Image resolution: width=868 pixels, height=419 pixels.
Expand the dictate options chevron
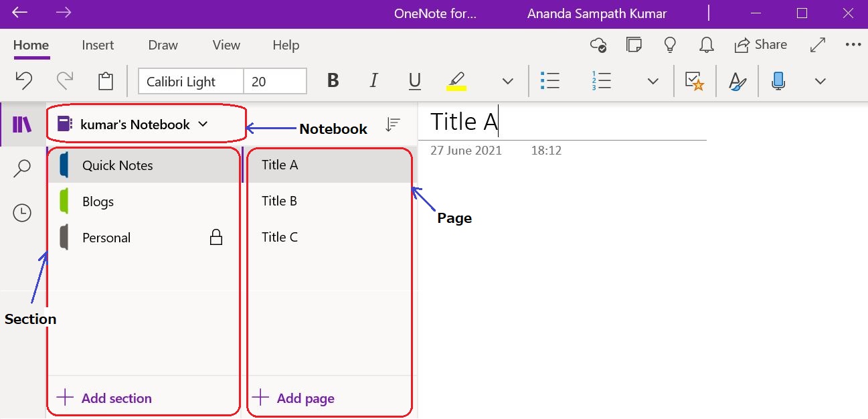(820, 82)
